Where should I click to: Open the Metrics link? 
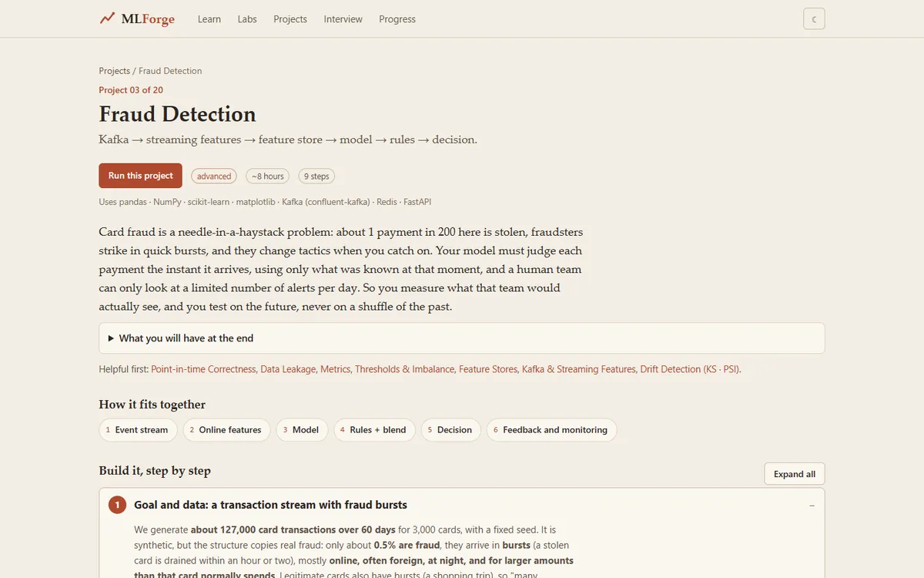coord(335,369)
